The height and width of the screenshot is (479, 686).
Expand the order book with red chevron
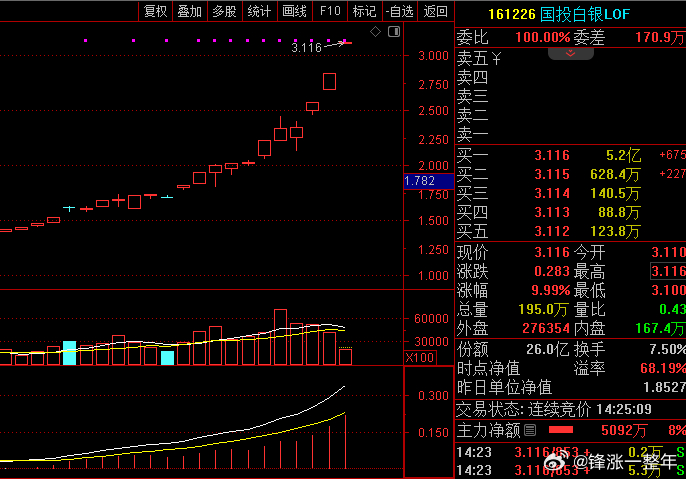click(x=570, y=53)
